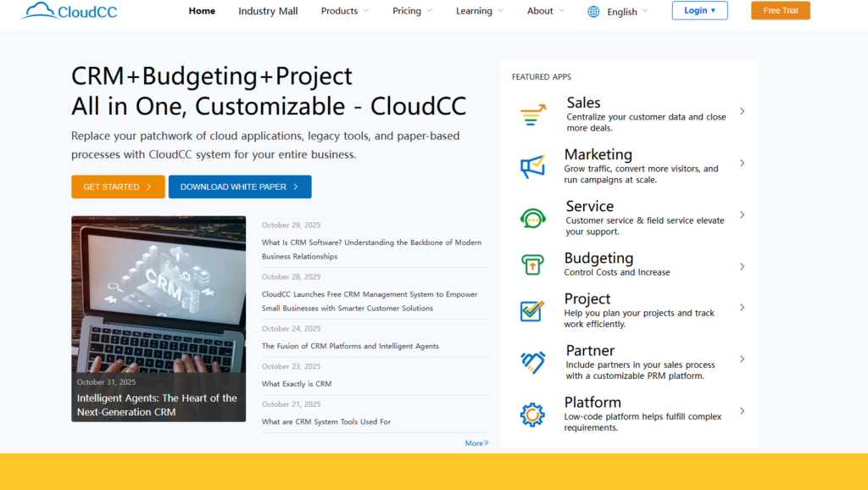
Task: Click the Download White Paper button
Action: click(240, 187)
